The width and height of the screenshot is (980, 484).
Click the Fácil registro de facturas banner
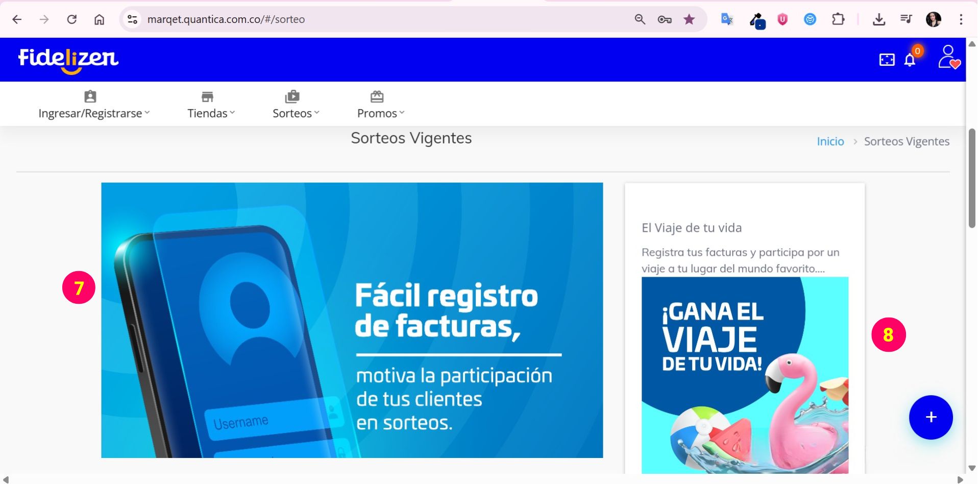point(352,320)
